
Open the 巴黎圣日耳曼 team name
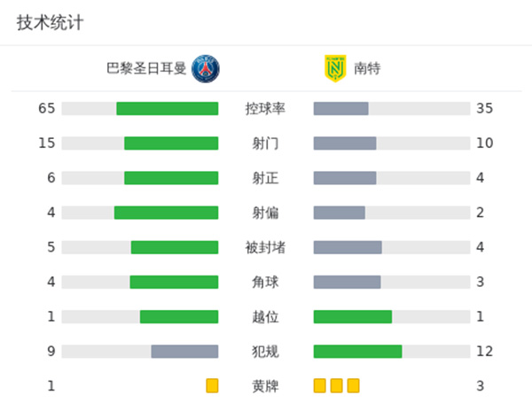(x=146, y=68)
